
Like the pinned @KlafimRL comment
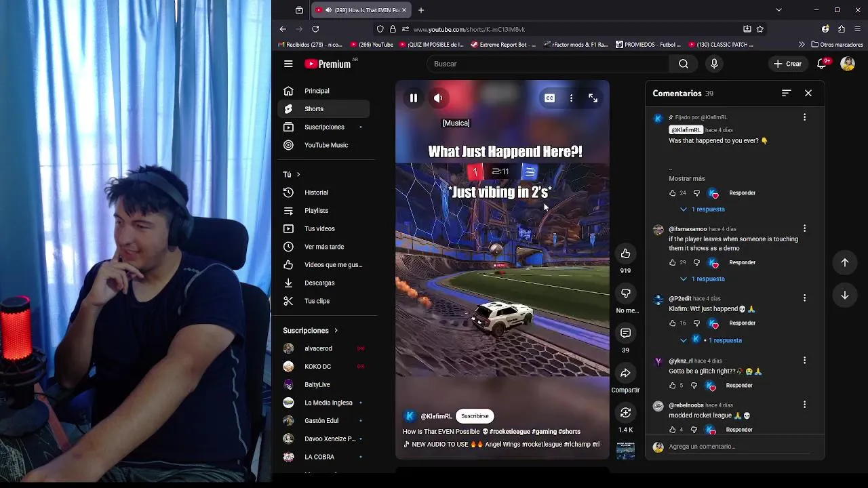coord(673,193)
